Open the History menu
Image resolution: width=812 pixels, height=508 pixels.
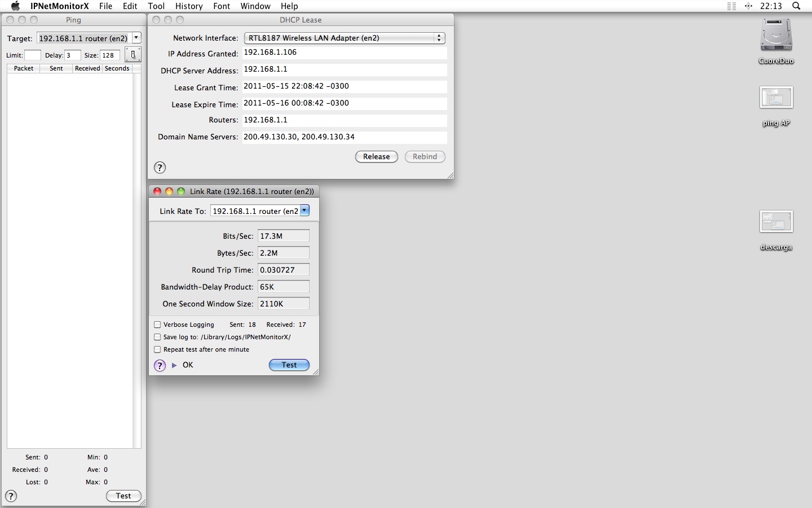(x=188, y=6)
